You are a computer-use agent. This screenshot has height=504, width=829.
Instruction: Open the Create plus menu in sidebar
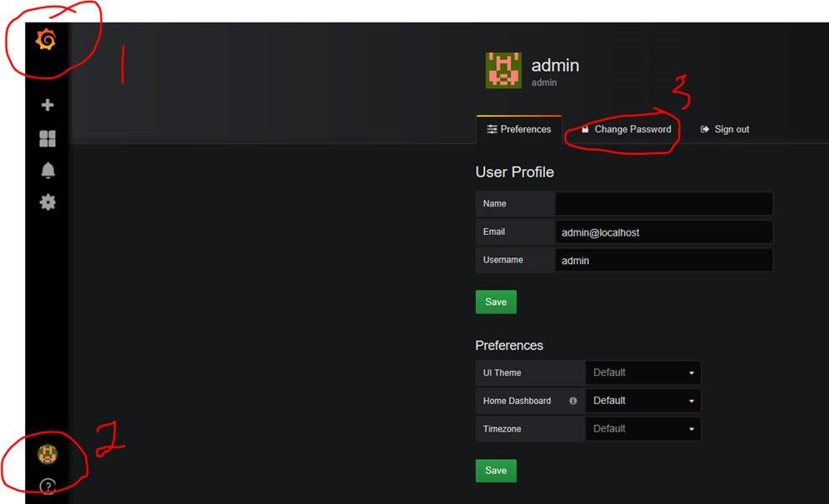(x=47, y=105)
